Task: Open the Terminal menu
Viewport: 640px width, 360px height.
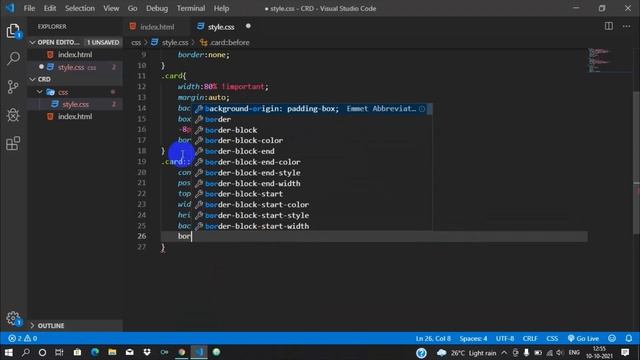Action: 191,8
